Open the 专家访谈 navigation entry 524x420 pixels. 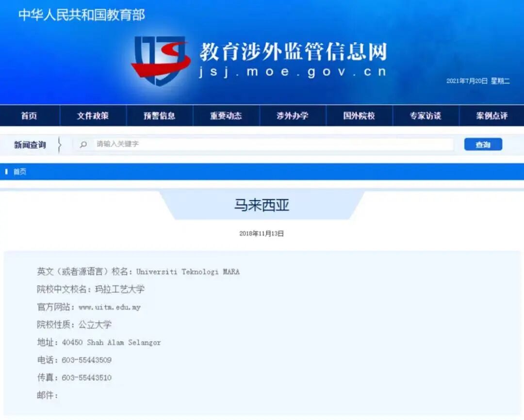pyautogui.click(x=426, y=116)
